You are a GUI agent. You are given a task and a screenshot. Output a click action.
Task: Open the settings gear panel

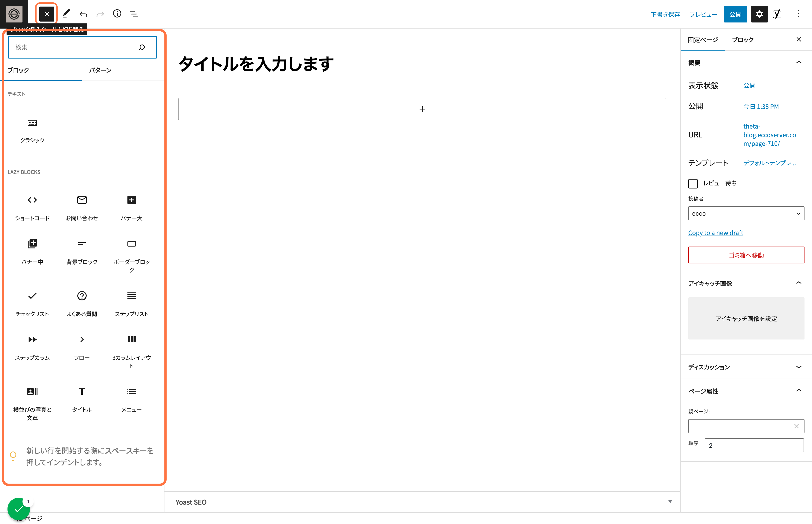[x=759, y=14]
